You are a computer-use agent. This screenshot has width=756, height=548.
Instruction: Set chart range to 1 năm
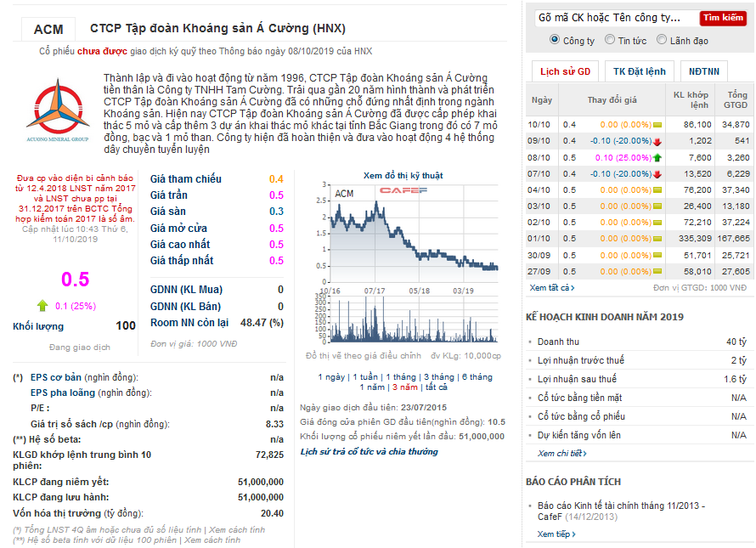372,387
